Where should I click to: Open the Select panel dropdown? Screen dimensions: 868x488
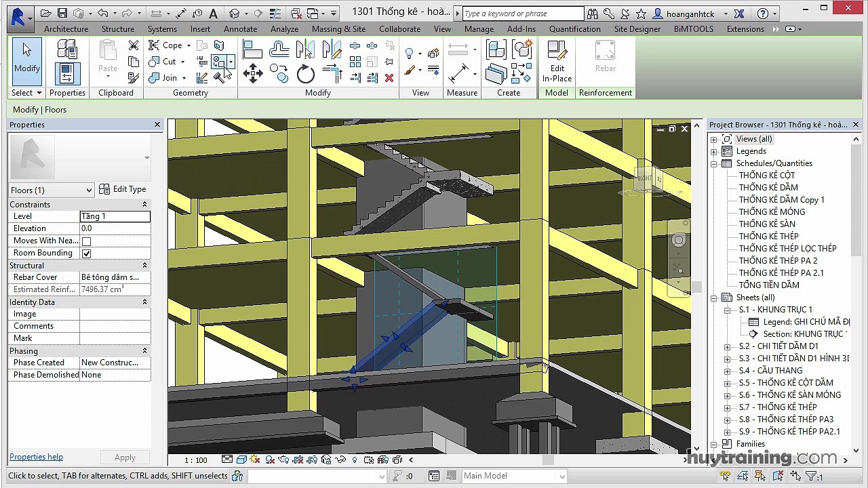click(x=26, y=93)
